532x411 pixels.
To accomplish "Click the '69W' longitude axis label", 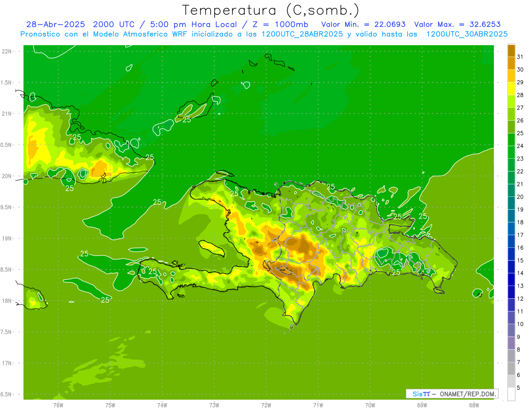I will (x=422, y=405).
